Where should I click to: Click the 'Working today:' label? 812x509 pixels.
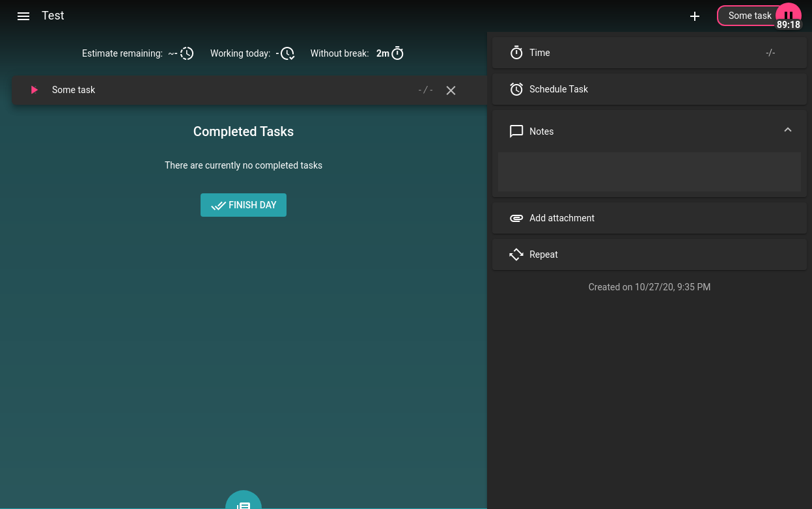pyautogui.click(x=240, y=53)
